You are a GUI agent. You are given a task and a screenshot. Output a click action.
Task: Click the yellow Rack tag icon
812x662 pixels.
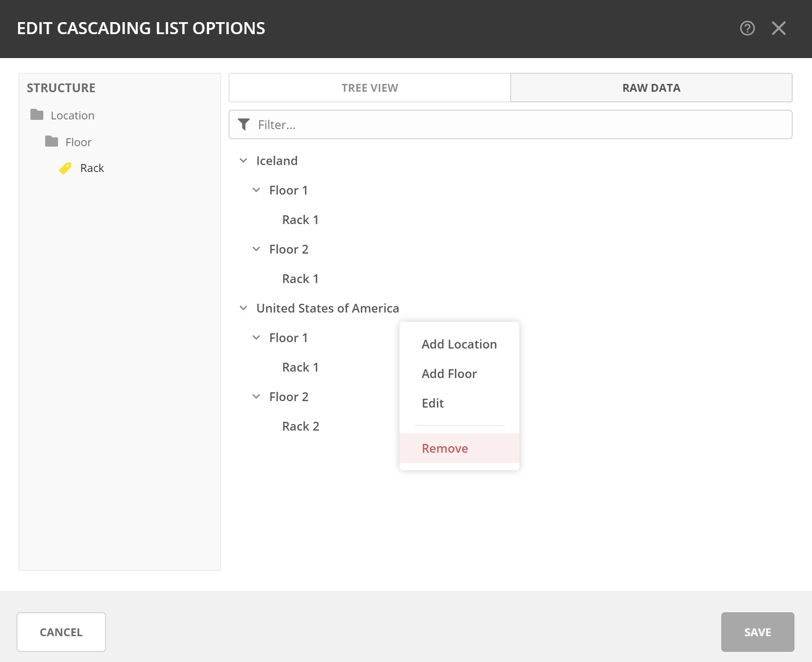(65, 168)
